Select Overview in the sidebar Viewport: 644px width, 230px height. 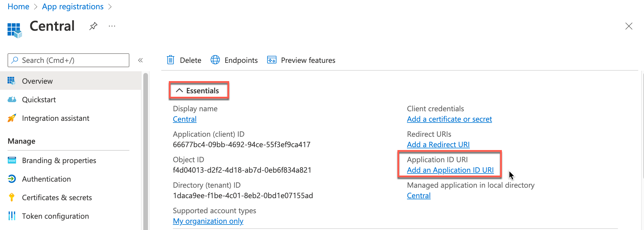pos(71,81)
